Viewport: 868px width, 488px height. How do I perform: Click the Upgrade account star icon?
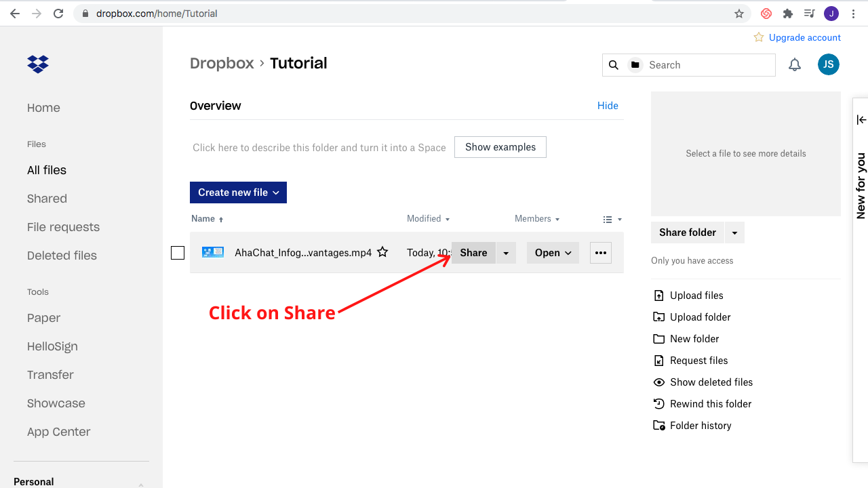tap(759, 37)
